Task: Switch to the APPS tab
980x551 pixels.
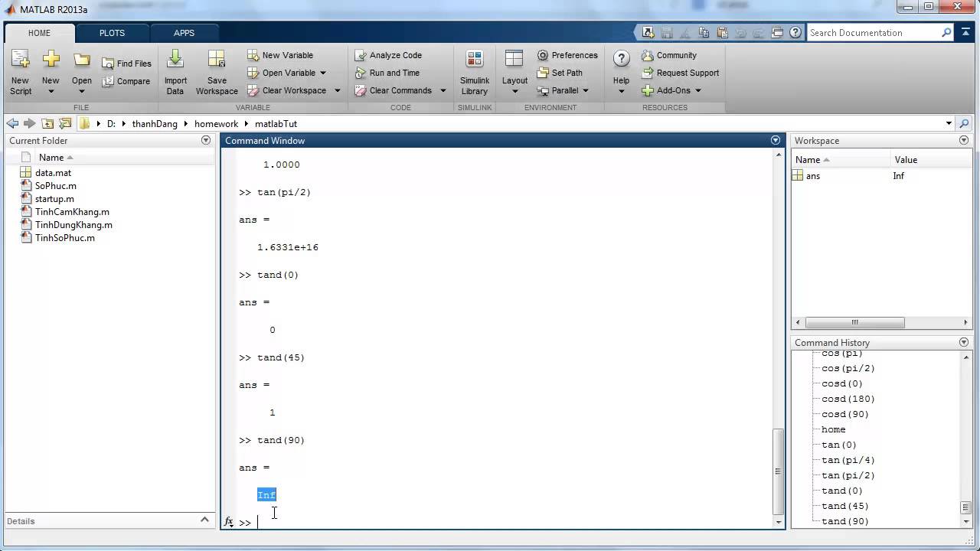Action: 184,33
